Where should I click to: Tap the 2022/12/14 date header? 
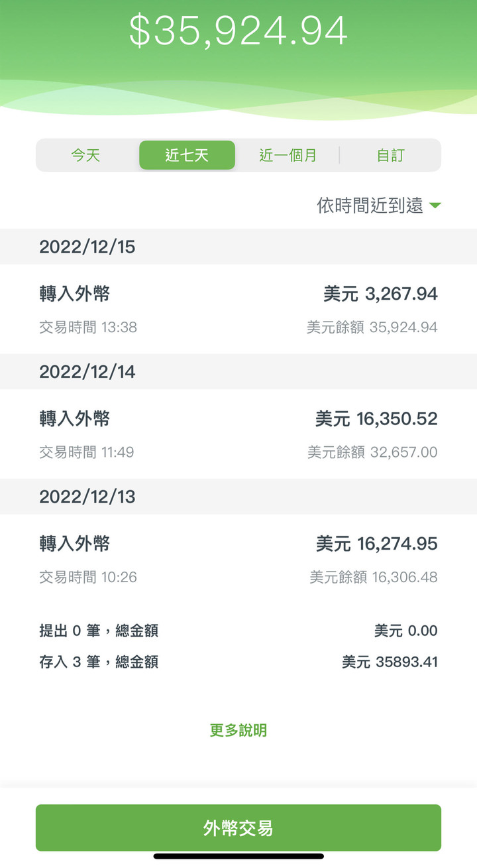point(87,373)
